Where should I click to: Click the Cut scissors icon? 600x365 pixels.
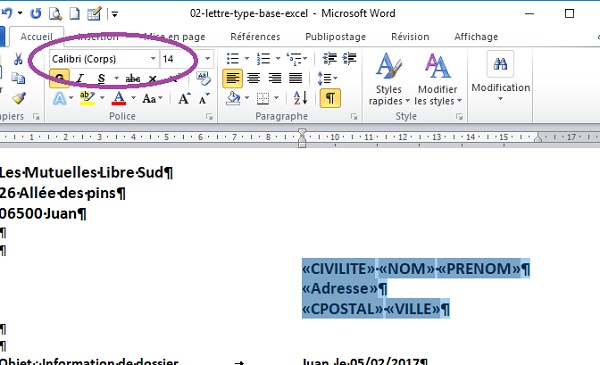(18, 59)
